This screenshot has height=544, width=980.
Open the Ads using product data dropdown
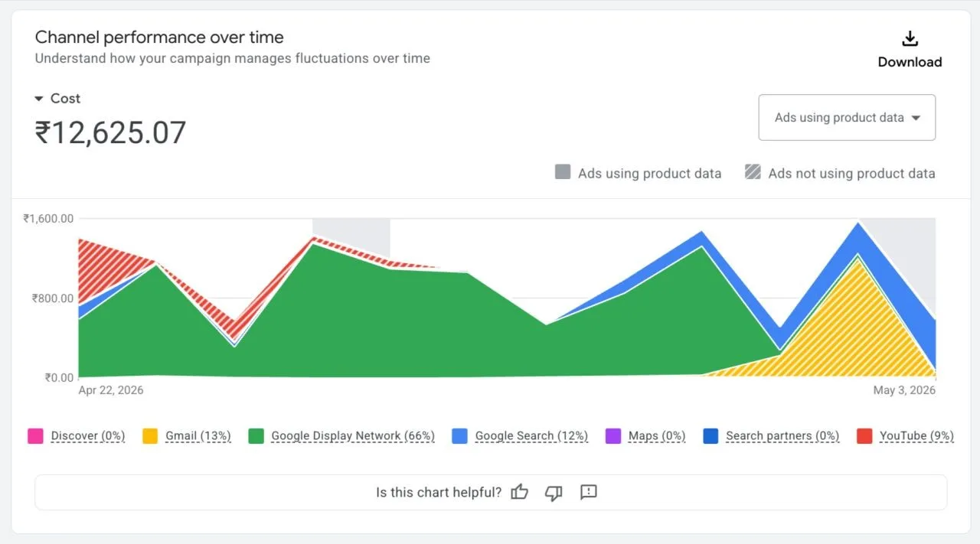click(x=847, y=118)
